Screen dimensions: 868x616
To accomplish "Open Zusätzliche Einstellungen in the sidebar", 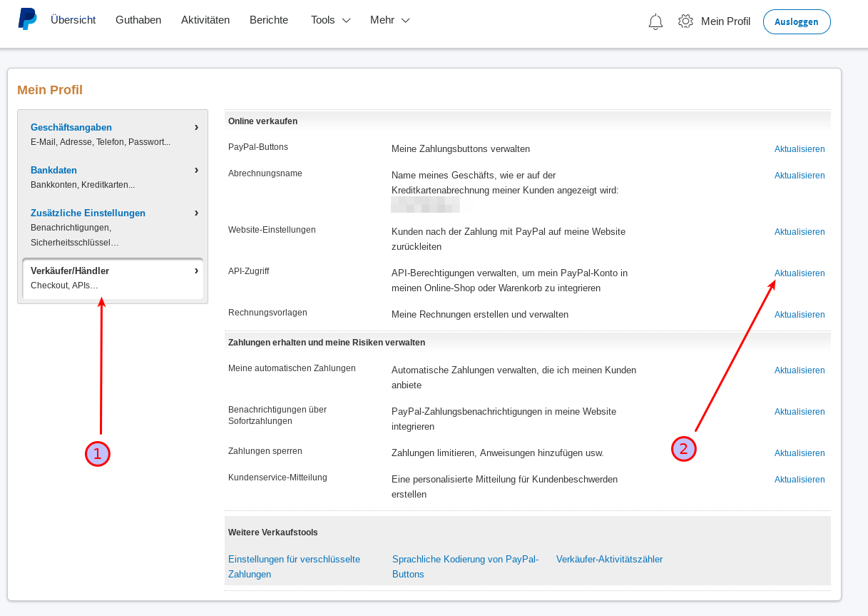I will click(88, 213).
